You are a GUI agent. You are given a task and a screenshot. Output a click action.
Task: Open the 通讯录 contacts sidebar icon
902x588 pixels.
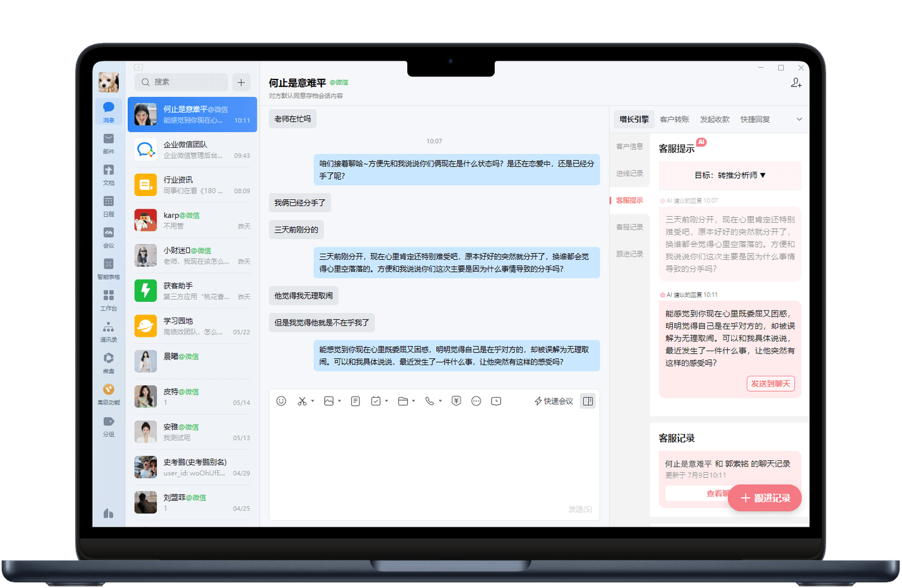click(x=108, y=331)
